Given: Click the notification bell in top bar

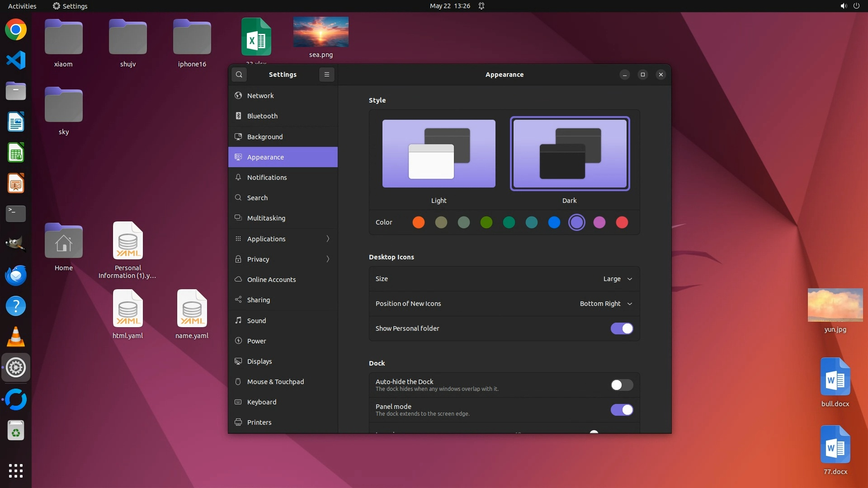Looking at the screenshot, I should (481, 6).
